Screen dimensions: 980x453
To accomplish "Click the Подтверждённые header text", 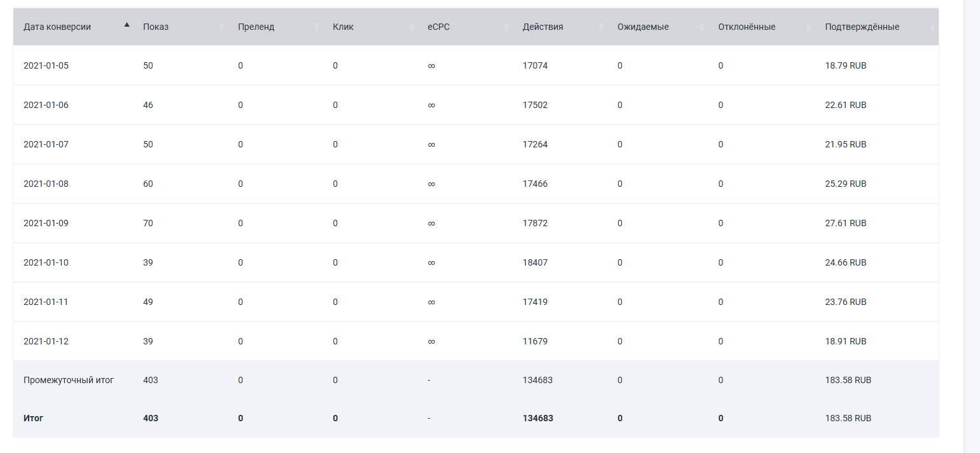I will [x=862, y=27].
